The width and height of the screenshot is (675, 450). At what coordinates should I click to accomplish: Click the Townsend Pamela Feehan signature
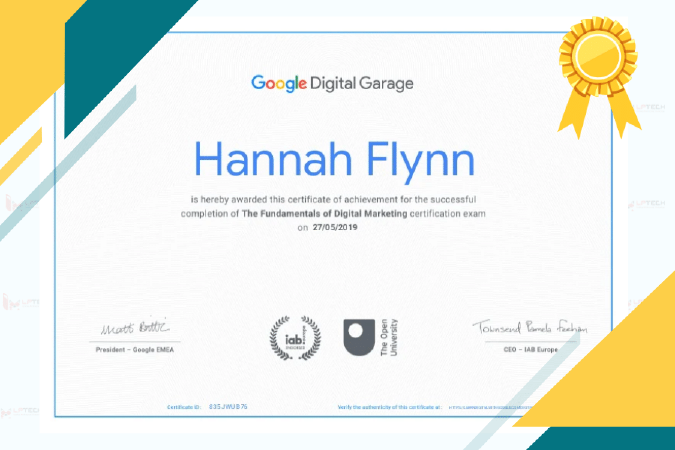click(529, 328)
